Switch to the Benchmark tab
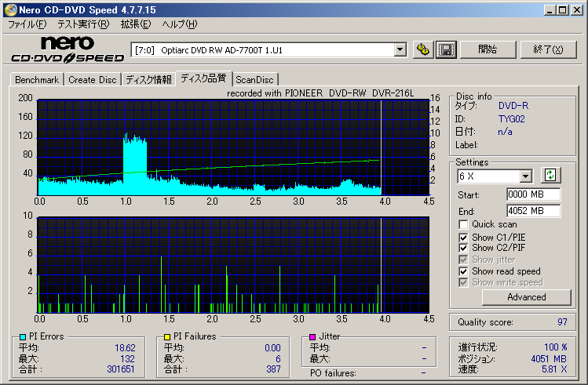Image resolution: width=588 pixels, height=385 pixels. (x=37, y=80)
